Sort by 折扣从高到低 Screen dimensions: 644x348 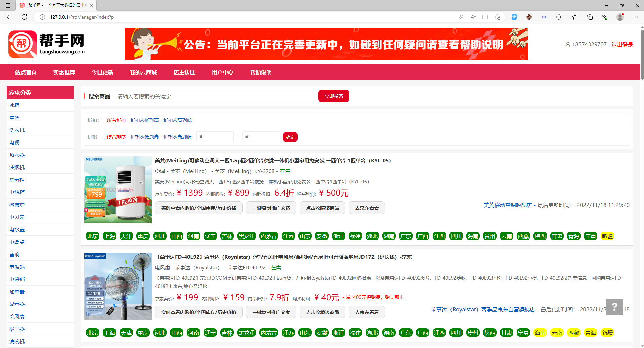[x=177, y=120]
